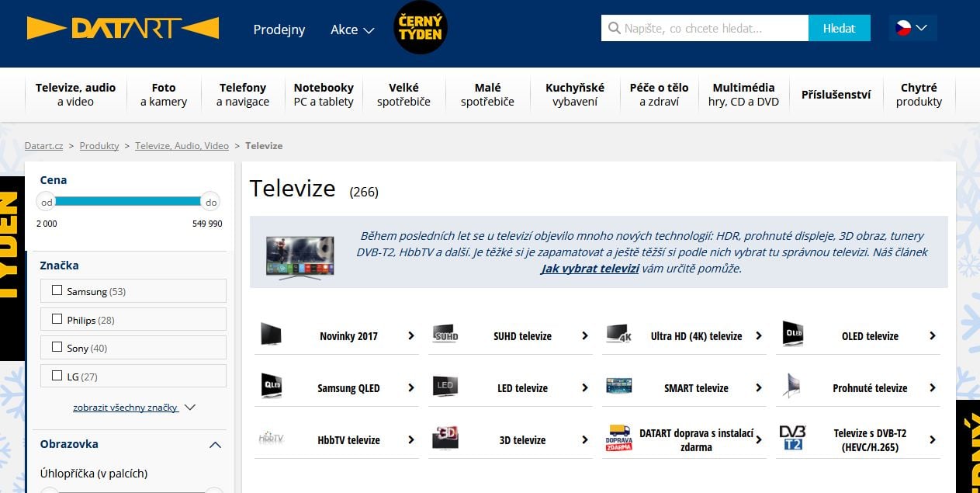Open the ČERNÝ TÝDEN promotional badge
This screenshot has width=980, height=493.
point(420,27)
